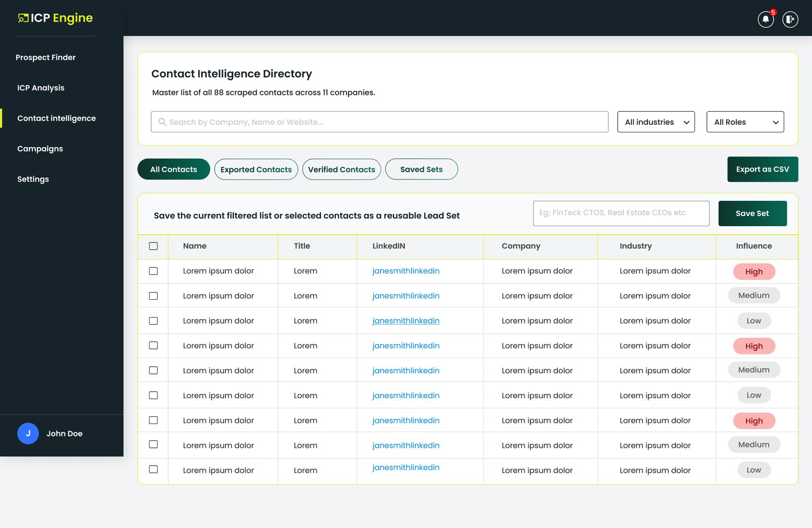The width and height of the screenshot is (812, 528).
Task: Open the underlined janesmithlinkedin link
Action: pyautogui.click(x=406, y=321)
